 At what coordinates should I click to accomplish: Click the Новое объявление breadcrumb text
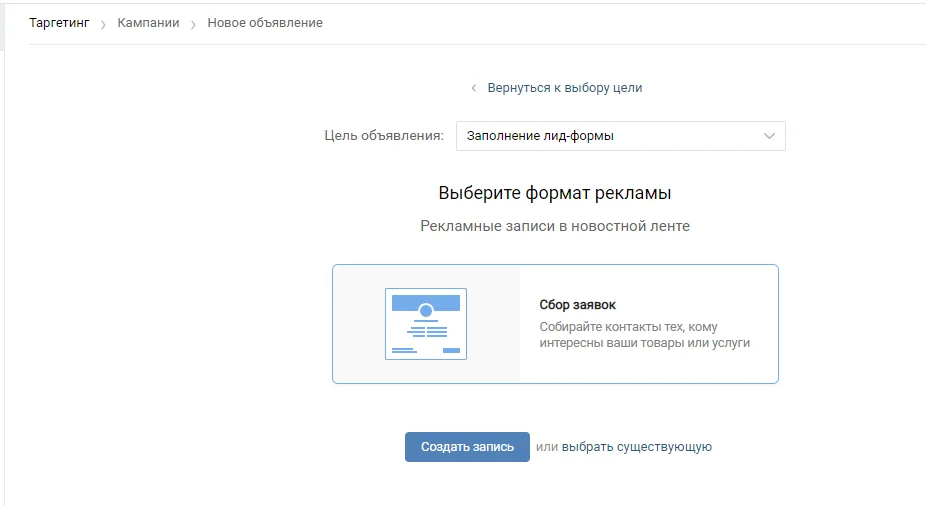point(265,23)
